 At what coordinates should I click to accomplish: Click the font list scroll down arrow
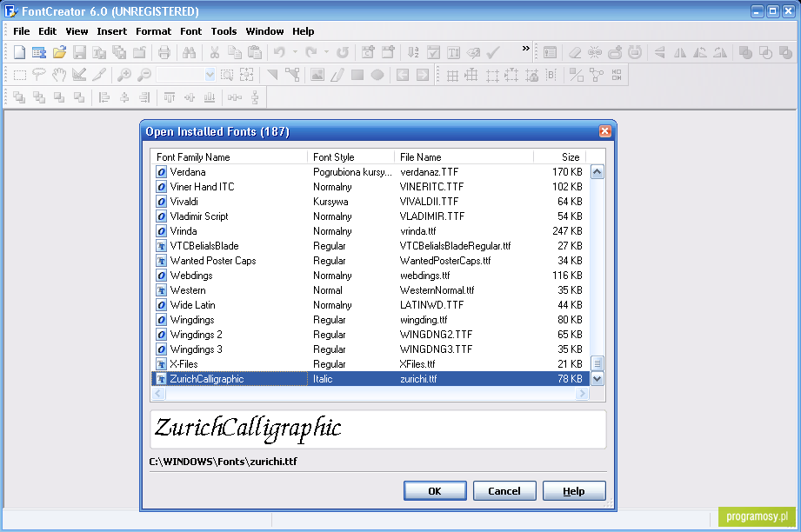click(x=597, y=379)
